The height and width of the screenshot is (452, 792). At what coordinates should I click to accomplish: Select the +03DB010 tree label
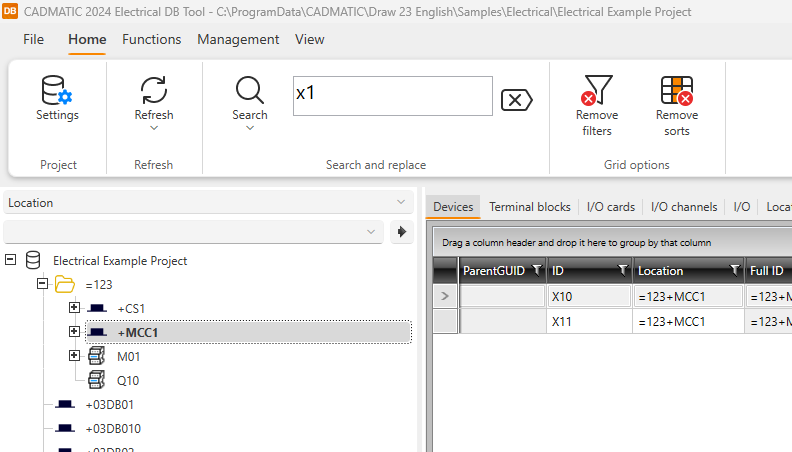coord(113,428)
